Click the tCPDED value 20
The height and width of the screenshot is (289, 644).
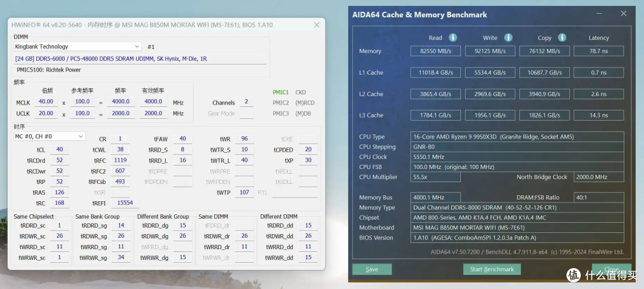(x=308, y=150)
